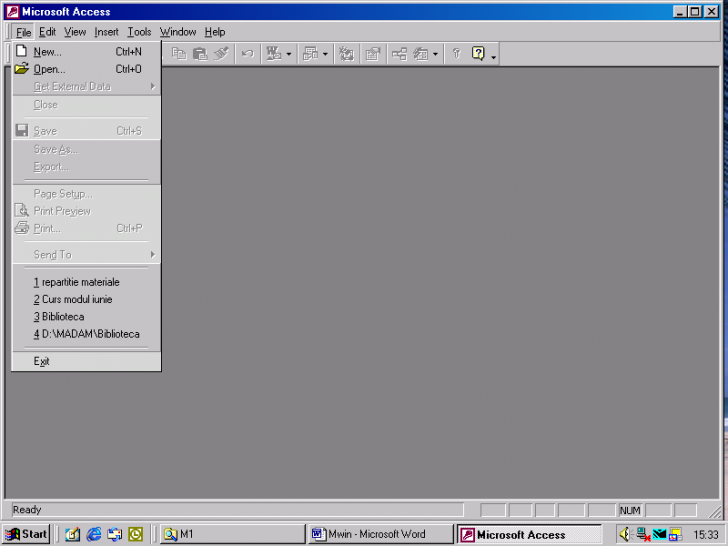Click the Ready status bar text
Screen dimensions: 728x546
(x=27, y=510)
